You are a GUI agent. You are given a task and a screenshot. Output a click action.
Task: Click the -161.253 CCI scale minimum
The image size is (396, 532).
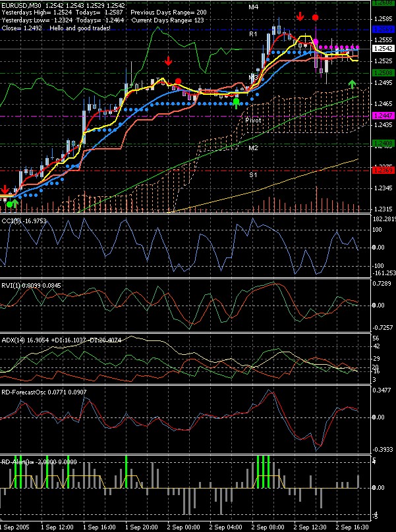[384, 273]
